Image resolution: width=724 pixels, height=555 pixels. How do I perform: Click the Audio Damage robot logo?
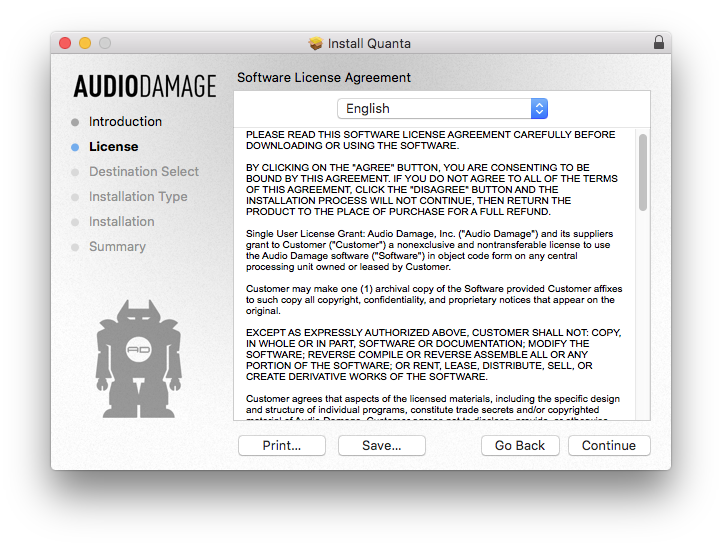139,359
